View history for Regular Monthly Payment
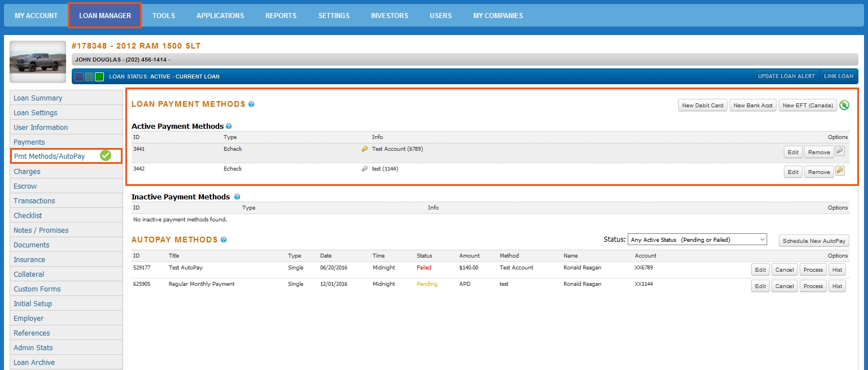The height and width of the screenshot is (370, 868). [838, 286]
